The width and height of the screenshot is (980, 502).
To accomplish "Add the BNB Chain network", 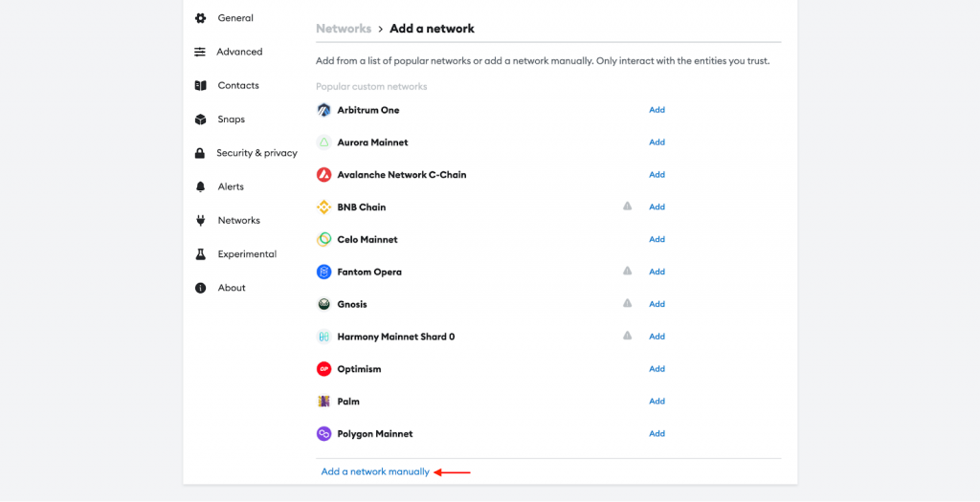I will [x=657, y=207].
